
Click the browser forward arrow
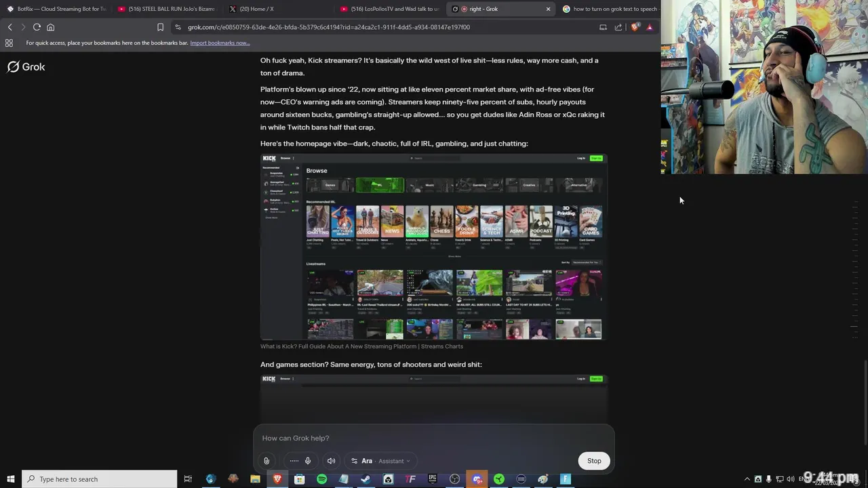click(22, 27)
